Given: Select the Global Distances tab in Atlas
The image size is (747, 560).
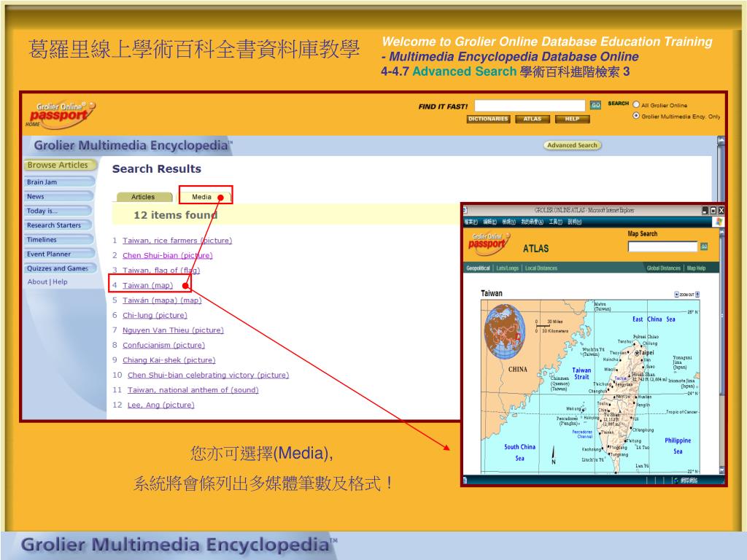Looking at the screenshot, I should pos(664,268).
